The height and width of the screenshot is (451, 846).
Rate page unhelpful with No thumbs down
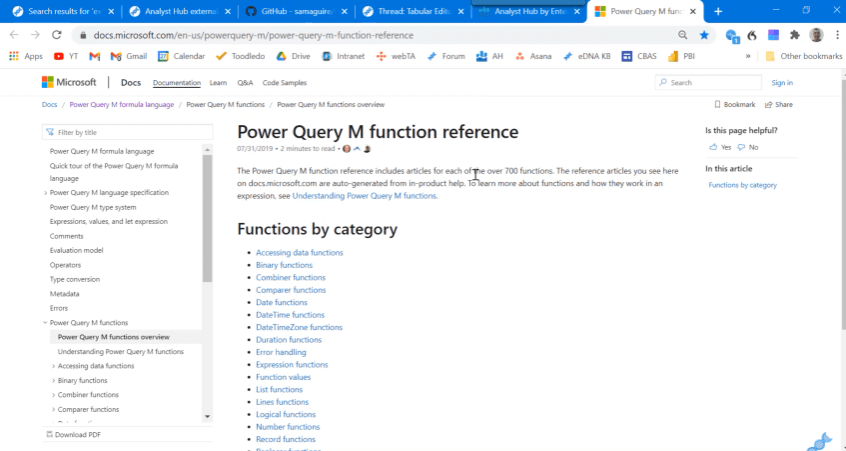[x=748, y=147]
